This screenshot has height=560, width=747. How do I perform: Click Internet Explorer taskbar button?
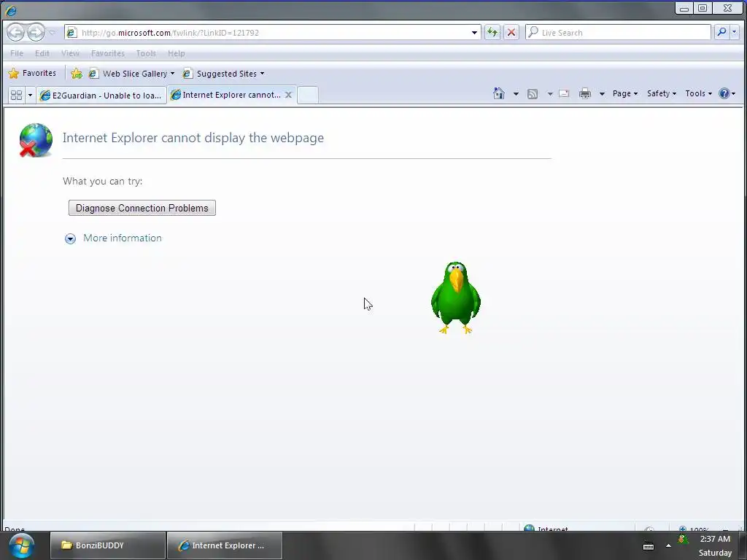click(x=225, y=545)
